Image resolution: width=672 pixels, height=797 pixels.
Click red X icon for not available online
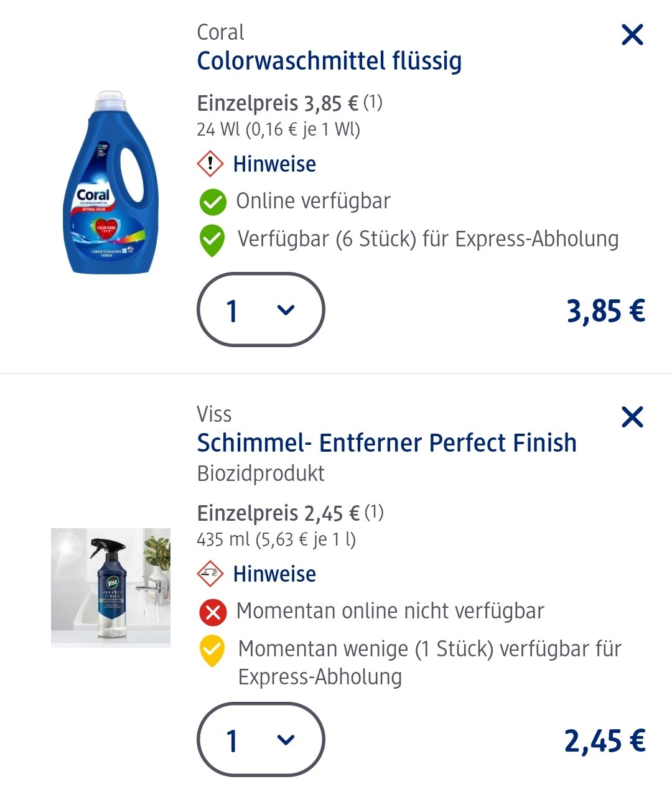213,612
